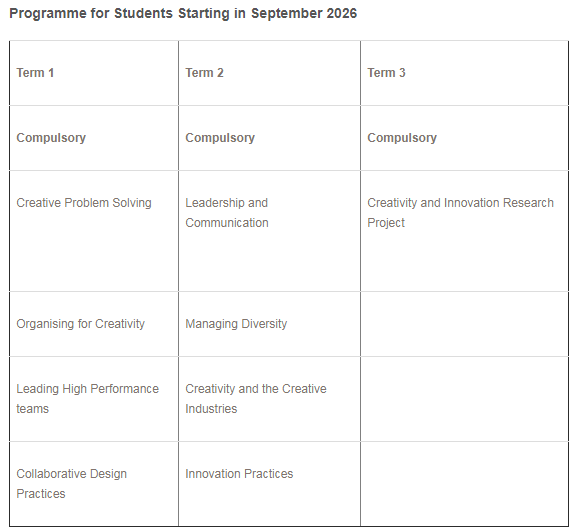Image resolution: width=577 pixels, height=532 pixels.
Task: Click Creative Problem Solving module
Action: pos(84,203)
